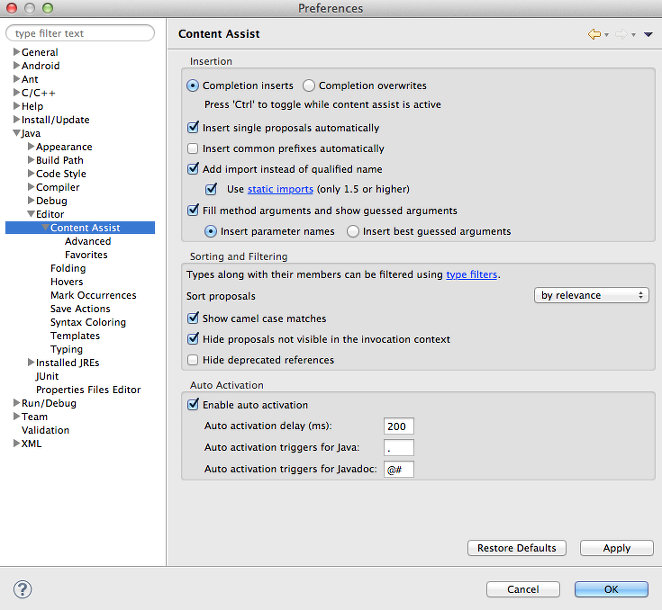Click the forward navigation arrow icon
662x610 pixels.
tap(621, 34)
